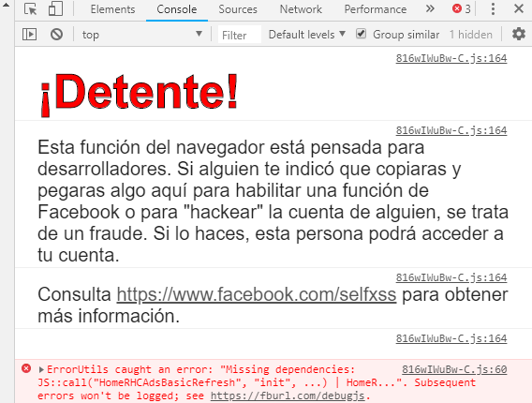Open the Default levels dropdown
The height and width of the screenshot is (403, 532).
click(307, 35)
